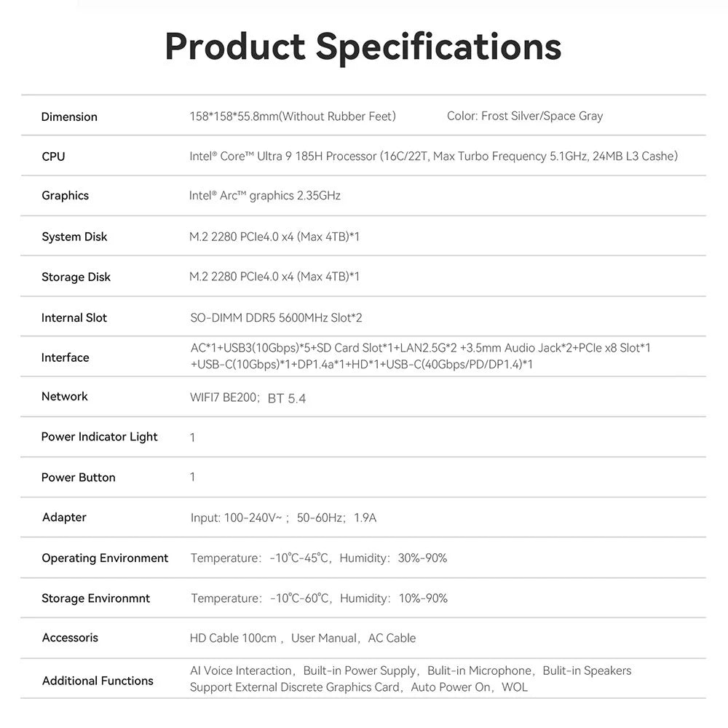The image size is (728, 728).
Task: Click the SO-DIMM DDR5 5600MHz Slot text
Action: coord(276,317)
